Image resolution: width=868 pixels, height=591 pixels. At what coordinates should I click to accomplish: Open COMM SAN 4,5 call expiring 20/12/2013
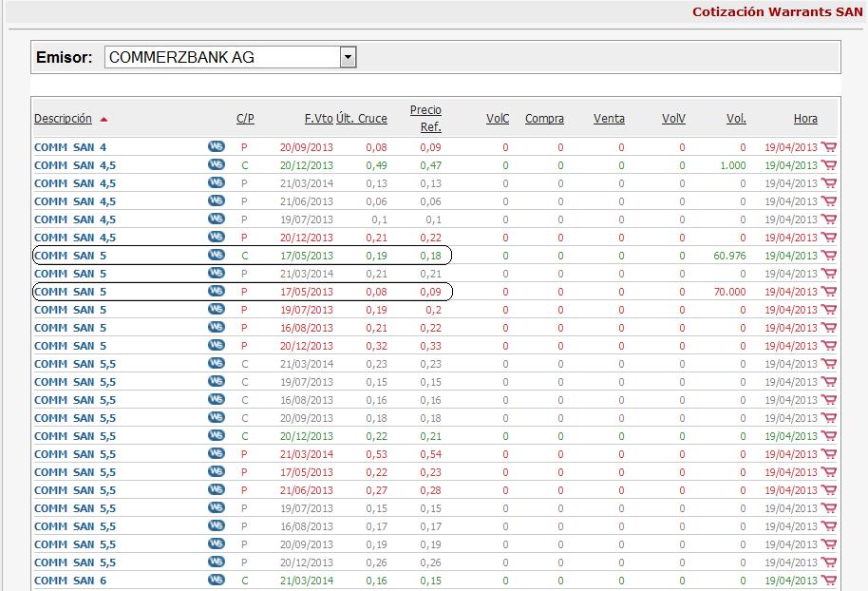(x=75, y=165)
